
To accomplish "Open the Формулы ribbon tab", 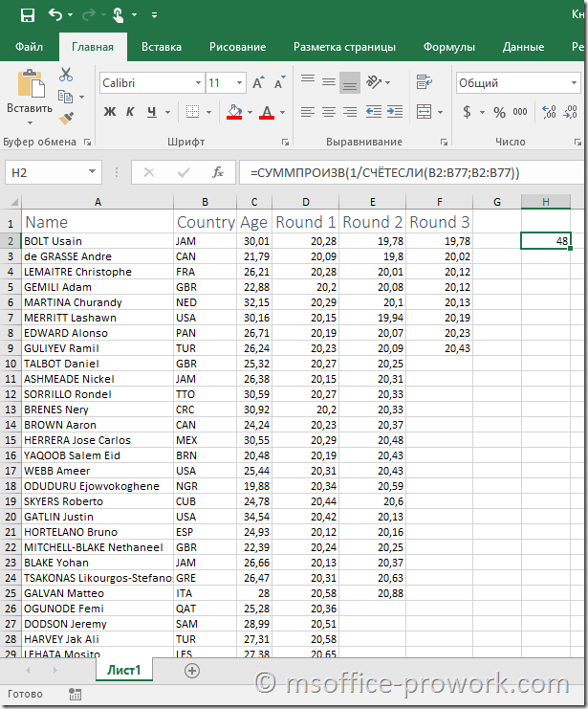I will click(x=448, y=47).
